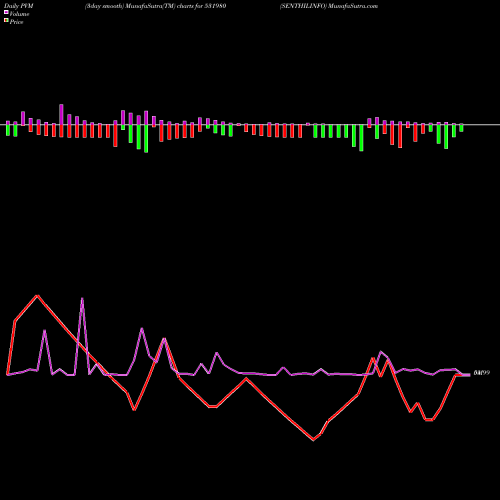Click the lowest trough of the red price line
Image resolution: width=500 pixels, height=500 pixels.
pyautogui.click(x=313, y=440)
